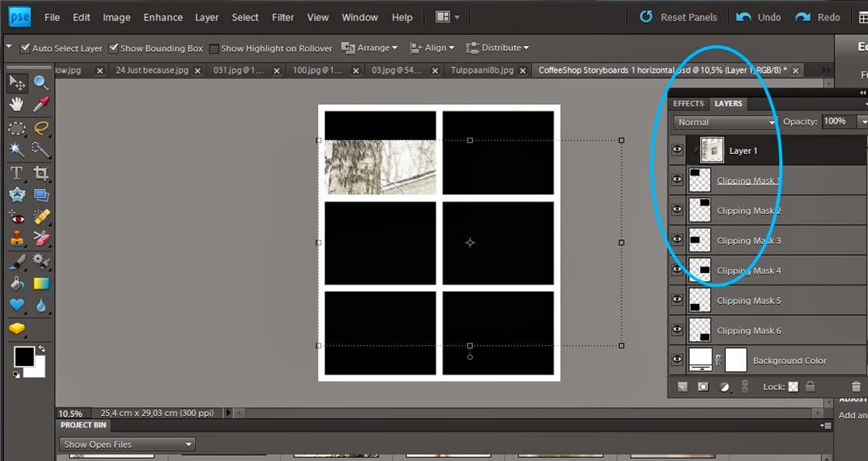Activate the Zoom tool
This screenshot has width=868, height=461.
coord(40,81)
